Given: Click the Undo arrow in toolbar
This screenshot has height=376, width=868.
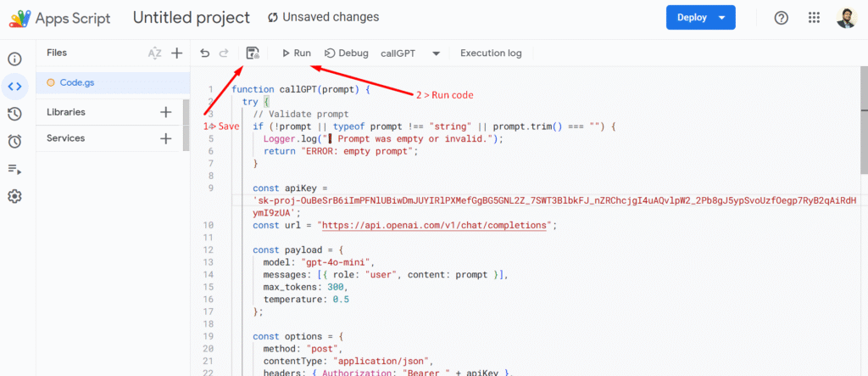Looking at the screenshot, I should pos(204,53).
